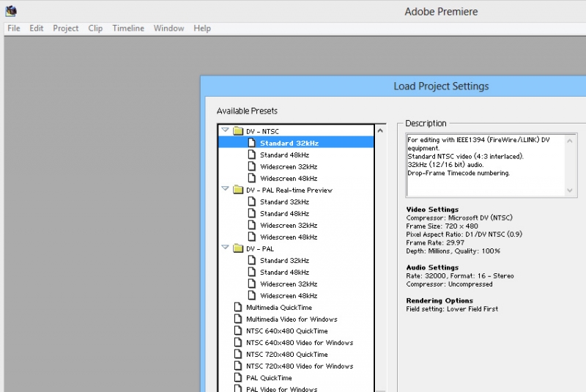Open the File menu
This screenshot has width=586, height=392.
(13, 29)
